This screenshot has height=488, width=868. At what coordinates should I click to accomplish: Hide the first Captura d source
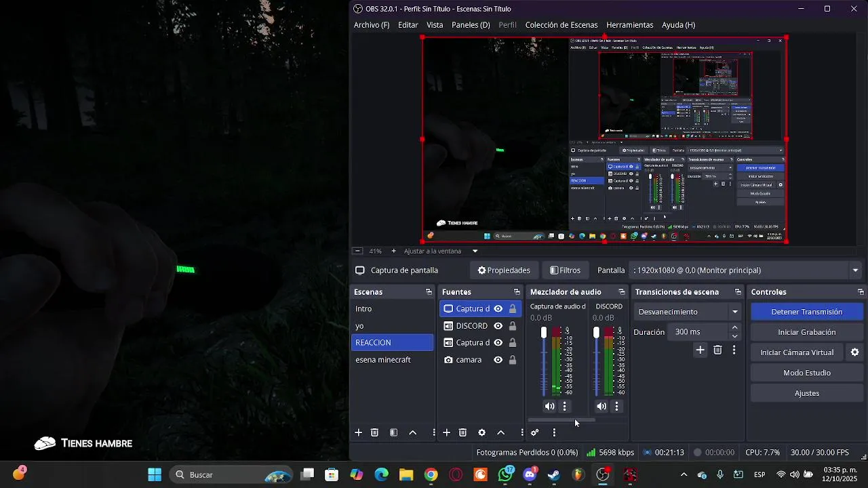[498, 309]
